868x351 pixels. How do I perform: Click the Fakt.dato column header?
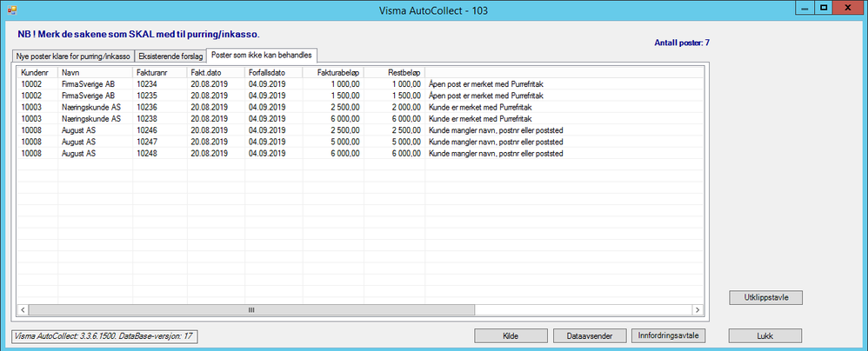(x=216, y=72)
